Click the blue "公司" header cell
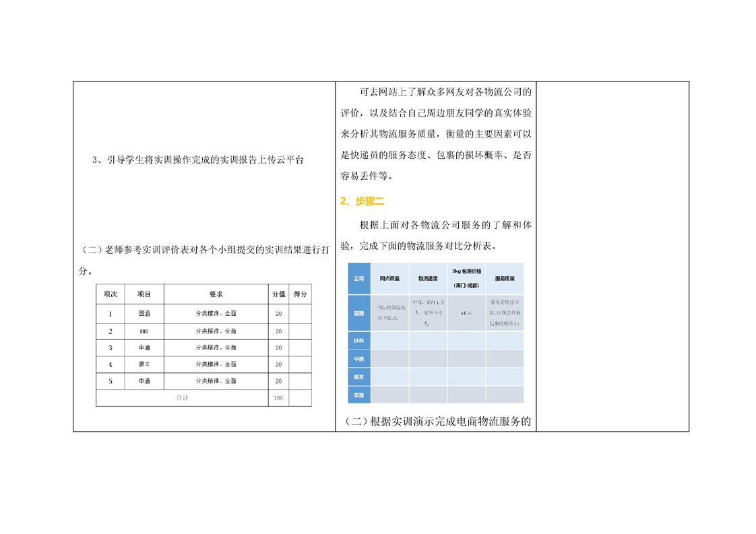 click(358, 278)
